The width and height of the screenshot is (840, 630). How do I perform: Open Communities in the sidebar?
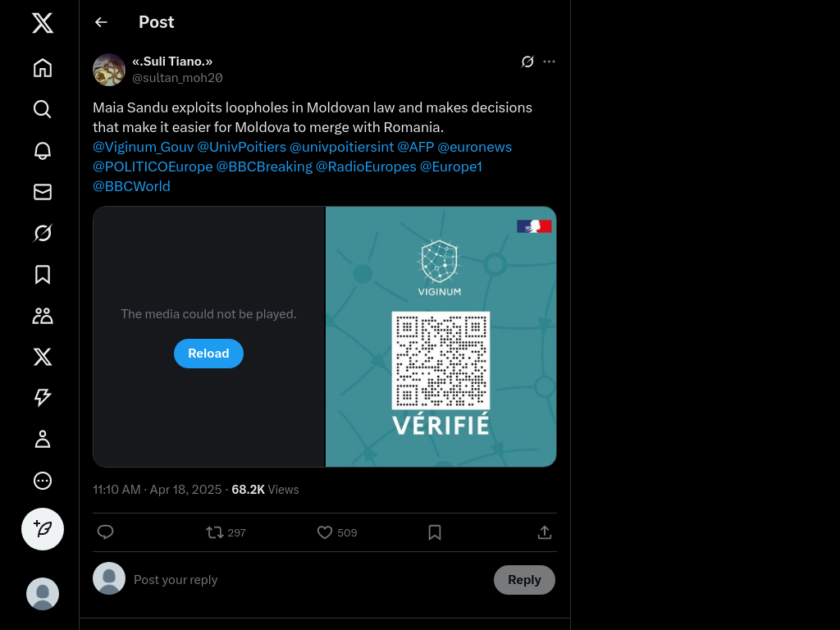(x=43, y=316)
